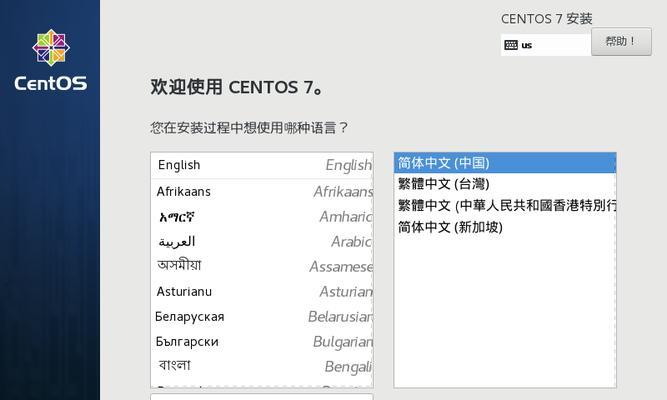Select 简体中文 (中国) locale

505,163
